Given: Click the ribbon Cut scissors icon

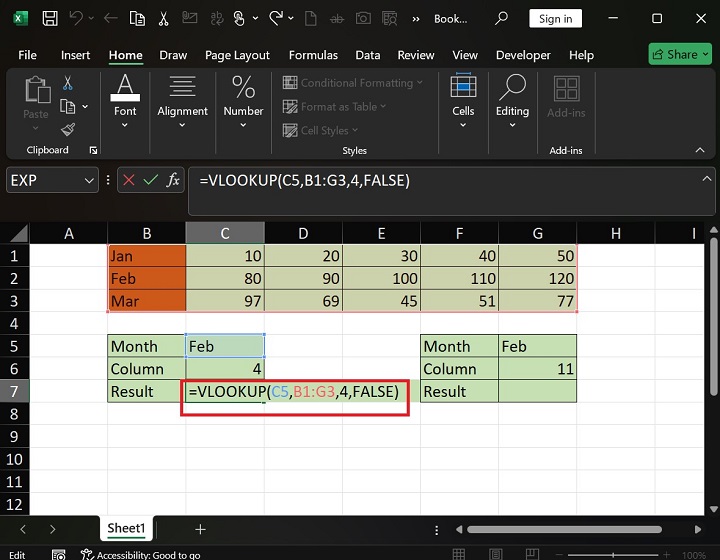Looking at the screenshot, I should [68, 83].
